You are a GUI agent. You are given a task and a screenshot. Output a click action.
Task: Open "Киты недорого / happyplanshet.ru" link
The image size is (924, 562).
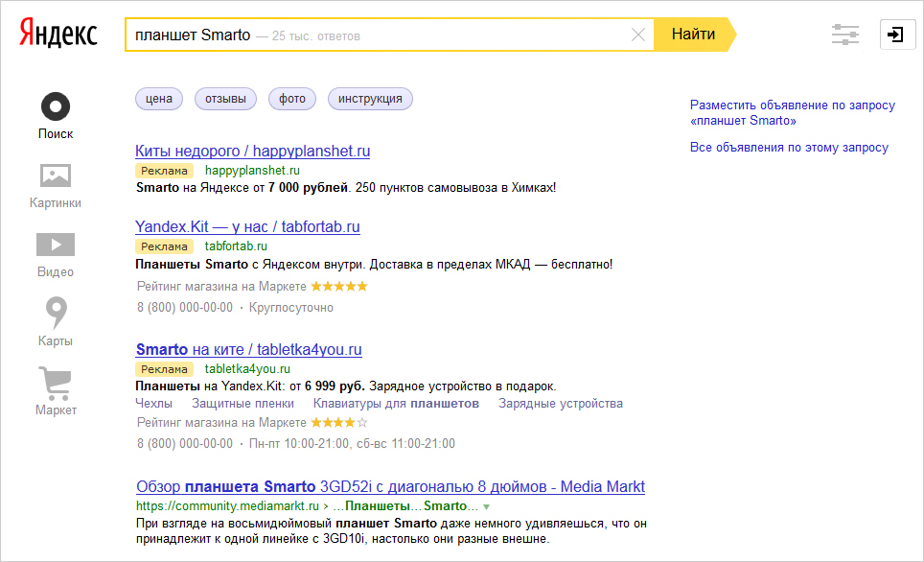coord(252,151)
